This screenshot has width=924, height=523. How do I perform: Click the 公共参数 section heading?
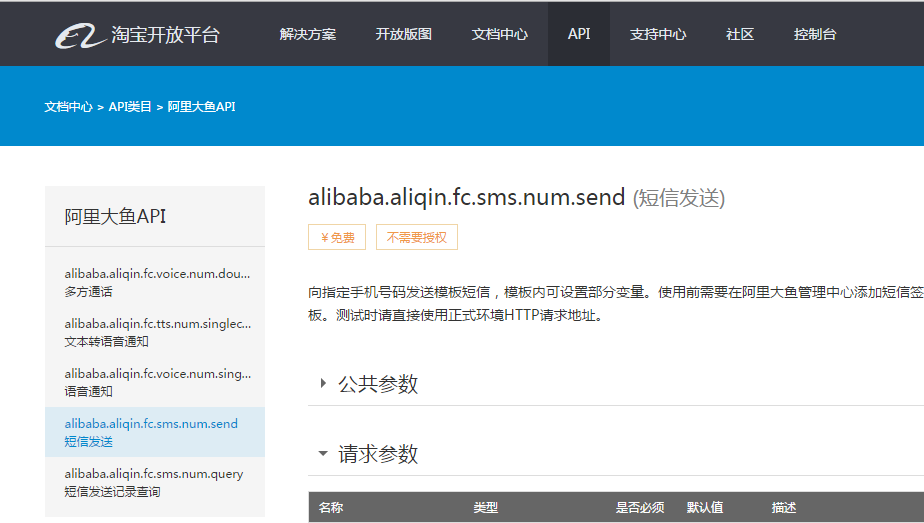[x=378, y=384]
